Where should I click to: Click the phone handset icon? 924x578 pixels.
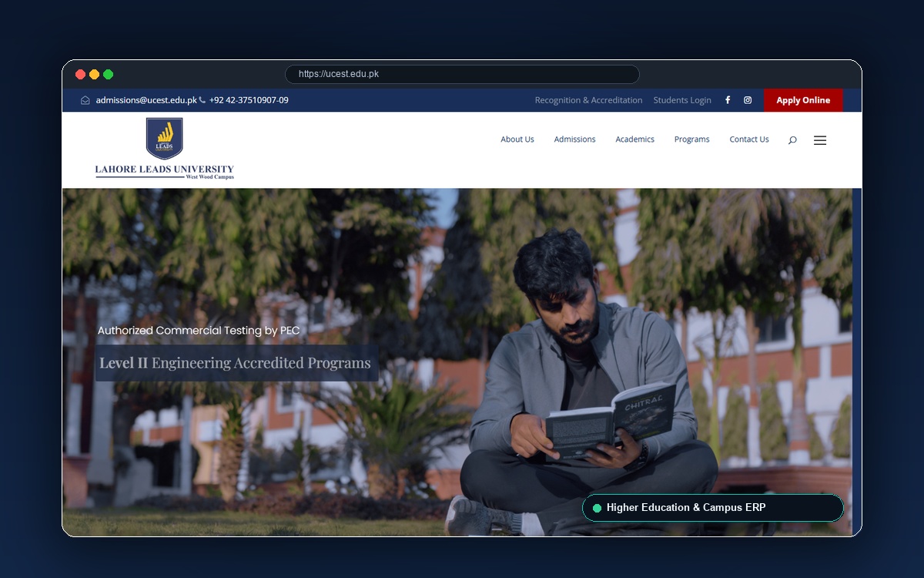(203, 100)
